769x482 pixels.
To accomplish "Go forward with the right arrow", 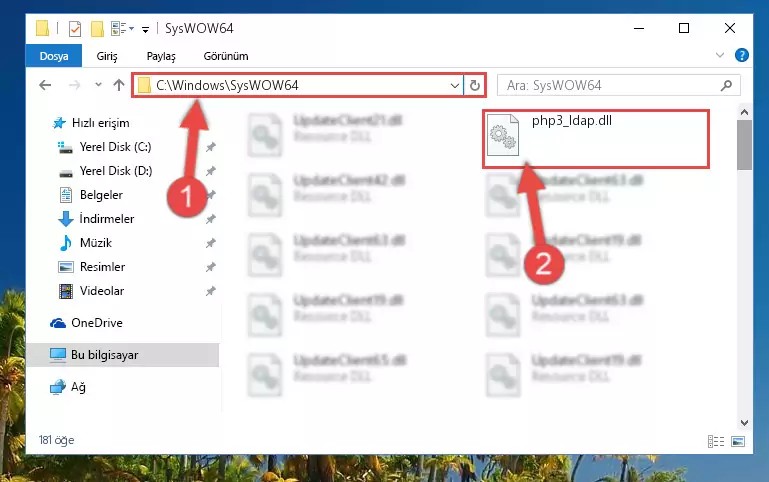I will [x=75, y=85].
